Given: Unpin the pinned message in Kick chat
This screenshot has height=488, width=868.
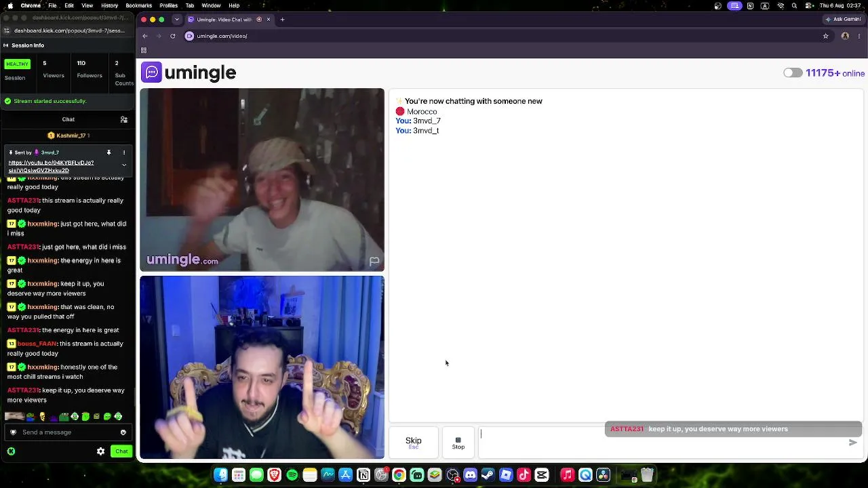Looking at the screenshot, I should click(108, 152).
